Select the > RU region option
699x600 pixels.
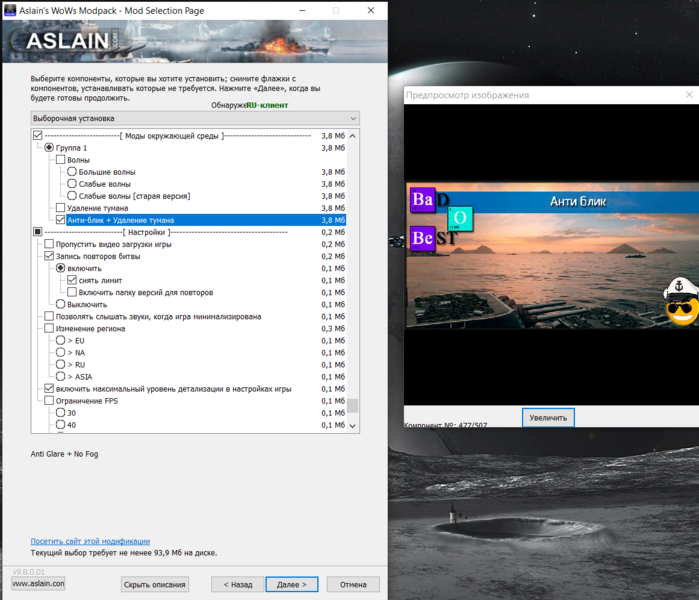click(61, 364)
